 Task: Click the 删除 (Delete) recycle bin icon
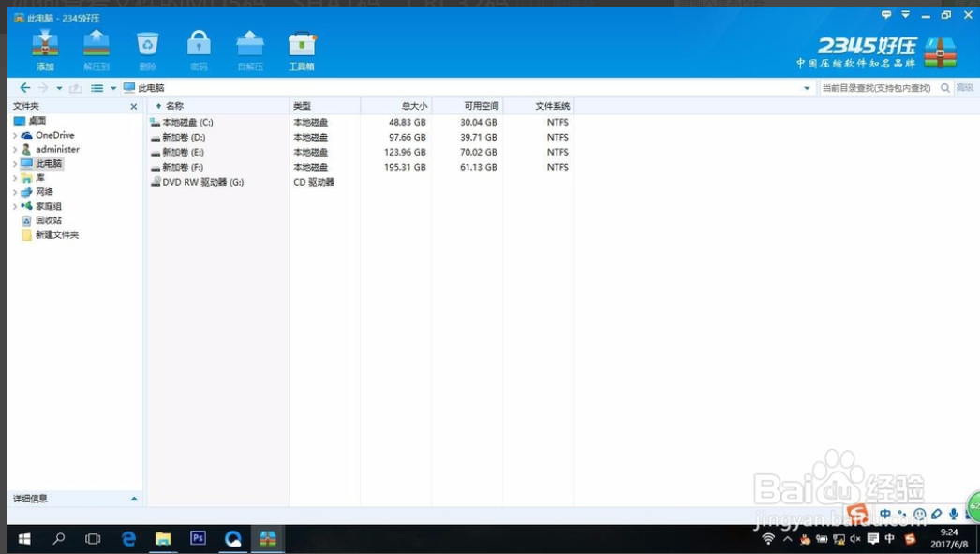pyautogui.click(x=147, y=50)
